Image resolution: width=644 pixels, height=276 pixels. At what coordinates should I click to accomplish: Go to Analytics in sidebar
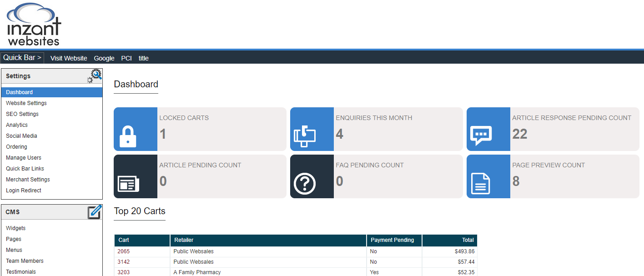tap(17, 125)
